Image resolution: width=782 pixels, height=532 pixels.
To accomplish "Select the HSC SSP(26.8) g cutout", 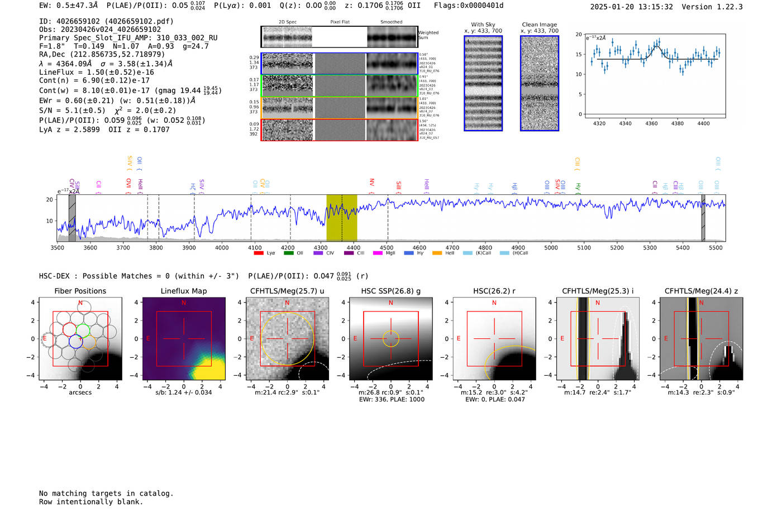I will point(391,339).
